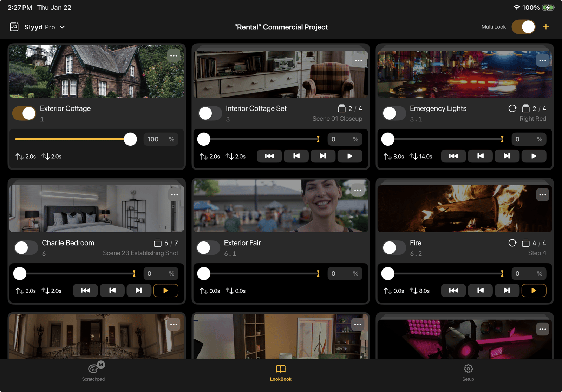Click the Emergency Lights percent input field

(x=529, y=139)
